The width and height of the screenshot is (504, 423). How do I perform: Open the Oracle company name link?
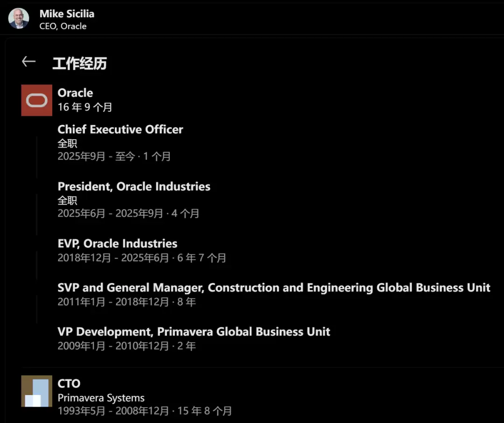75,93
